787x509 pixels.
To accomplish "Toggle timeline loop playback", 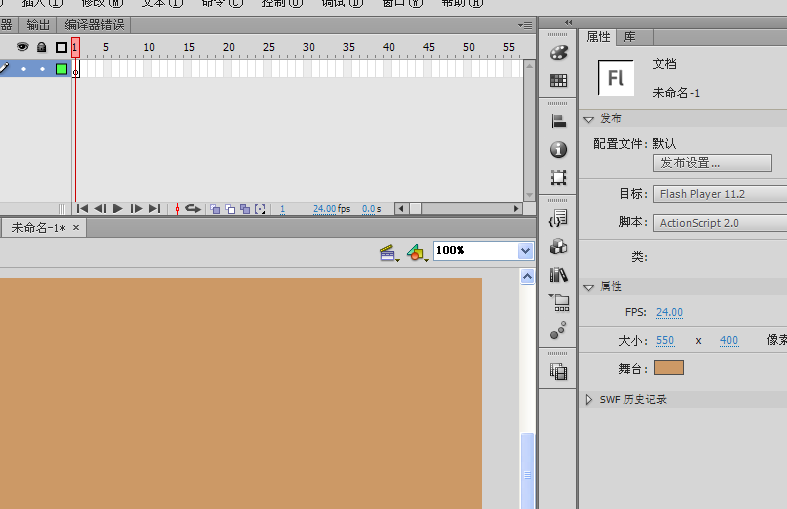I will click(193, 208).
